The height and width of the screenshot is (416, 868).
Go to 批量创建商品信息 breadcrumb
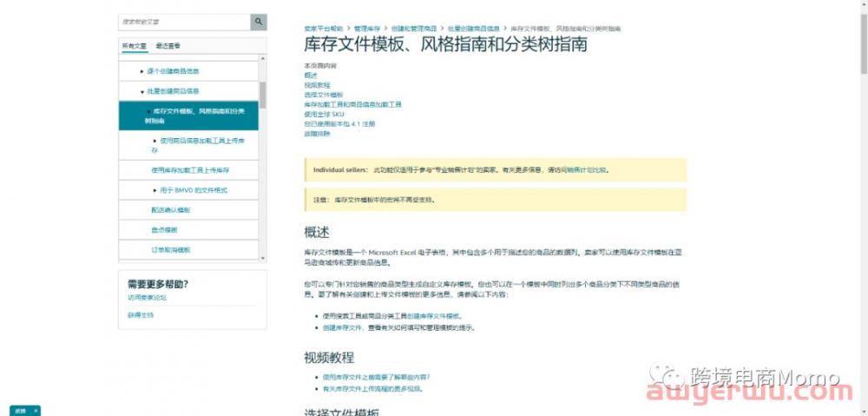tap(474, 29)
